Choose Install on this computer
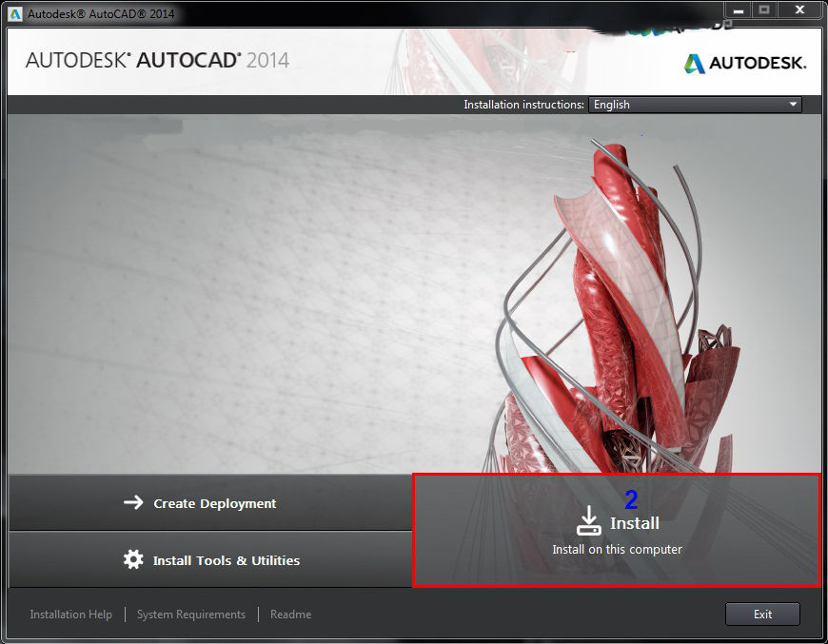The image size is (828, 644). (x=617, y=530)
